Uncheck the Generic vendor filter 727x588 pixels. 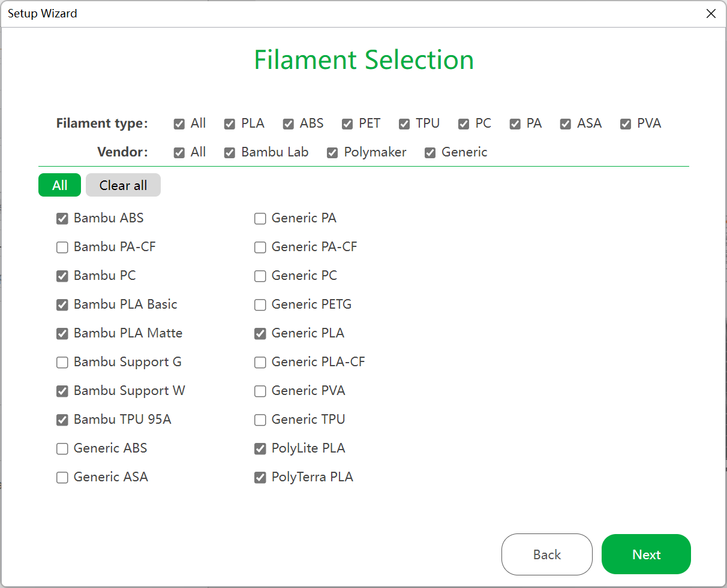[x=430, y=153]
